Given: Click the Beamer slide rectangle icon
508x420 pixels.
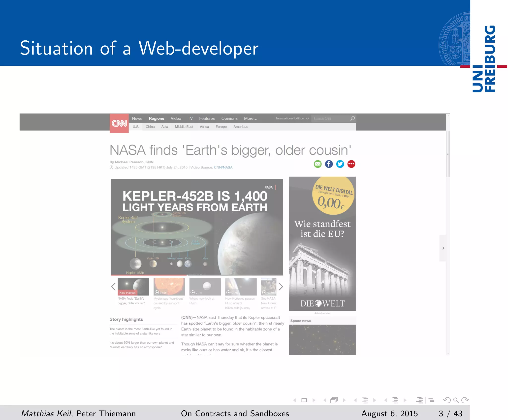Looking at the screenshot, I should click(x=304, y=400).
